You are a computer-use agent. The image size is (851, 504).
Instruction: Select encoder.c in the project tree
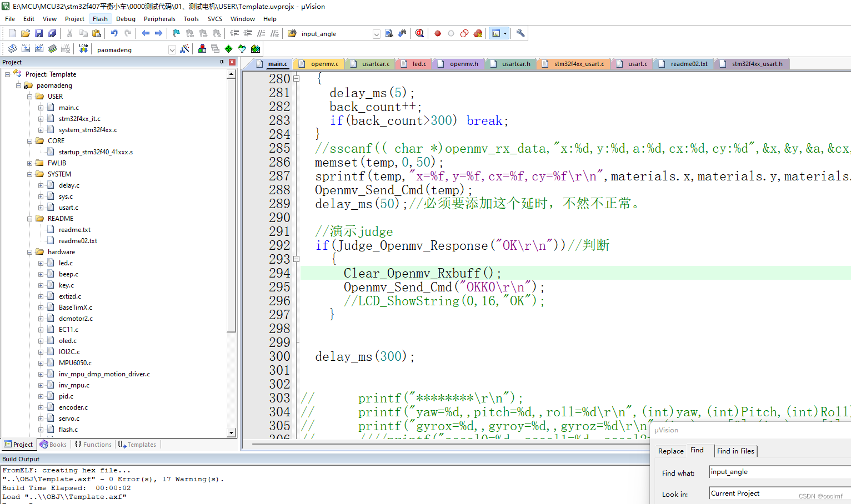tap(73, 407)
